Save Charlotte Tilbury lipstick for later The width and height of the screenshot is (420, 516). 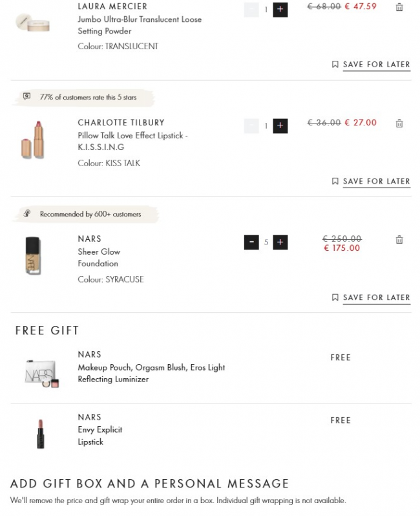pyautogui.click(x=371, y=181)
